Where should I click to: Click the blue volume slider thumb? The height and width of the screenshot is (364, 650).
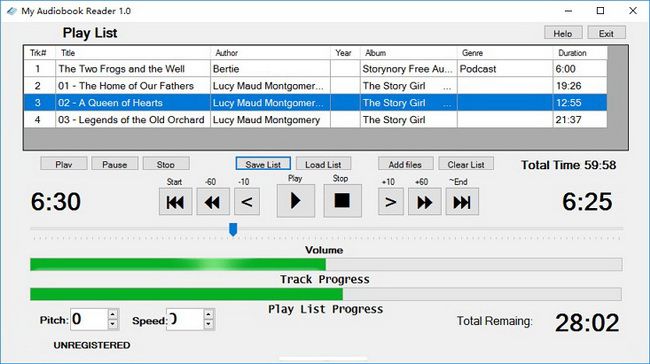tap(233, 230)
